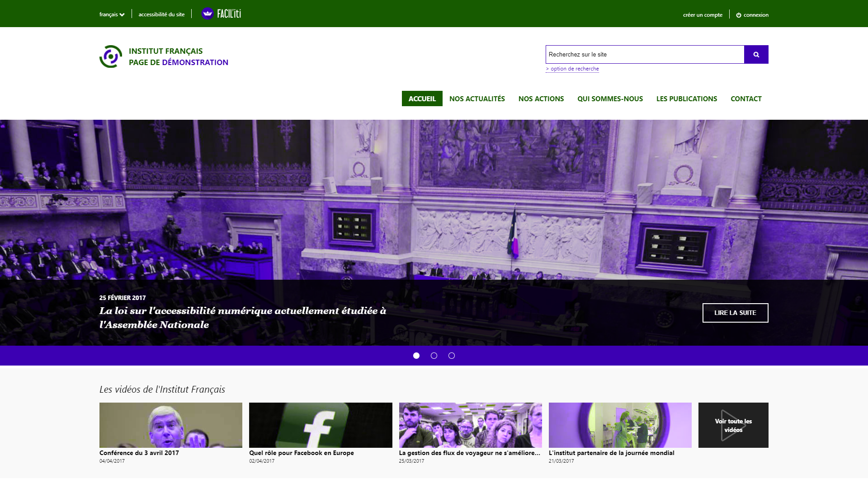Go to Les Publications menu item
Screen dimensions: 868x488
pyautogui.click(x=686, y=99)
